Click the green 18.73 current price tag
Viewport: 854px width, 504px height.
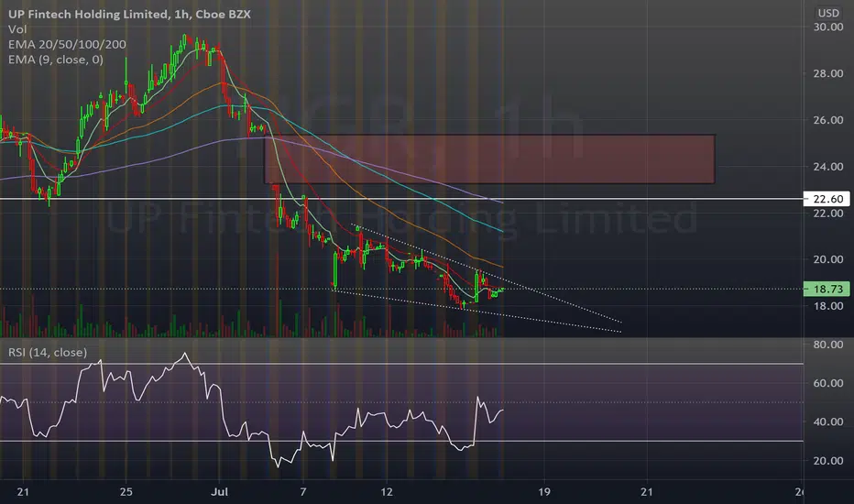[827, 289]
